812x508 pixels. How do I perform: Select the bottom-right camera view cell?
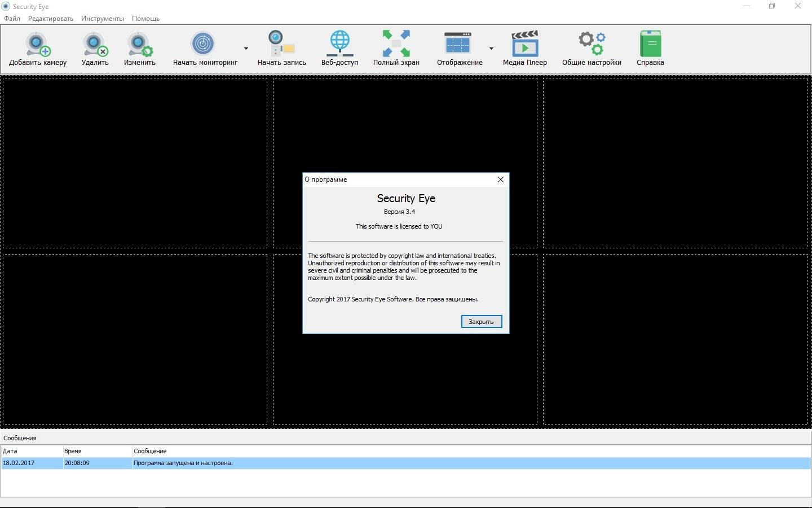coord(676,339)
